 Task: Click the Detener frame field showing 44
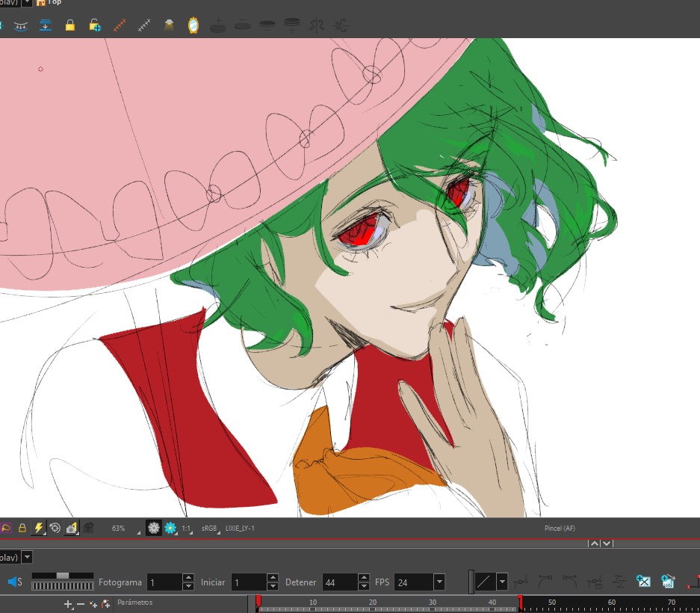pyautogui.click(x=340, y=582)
